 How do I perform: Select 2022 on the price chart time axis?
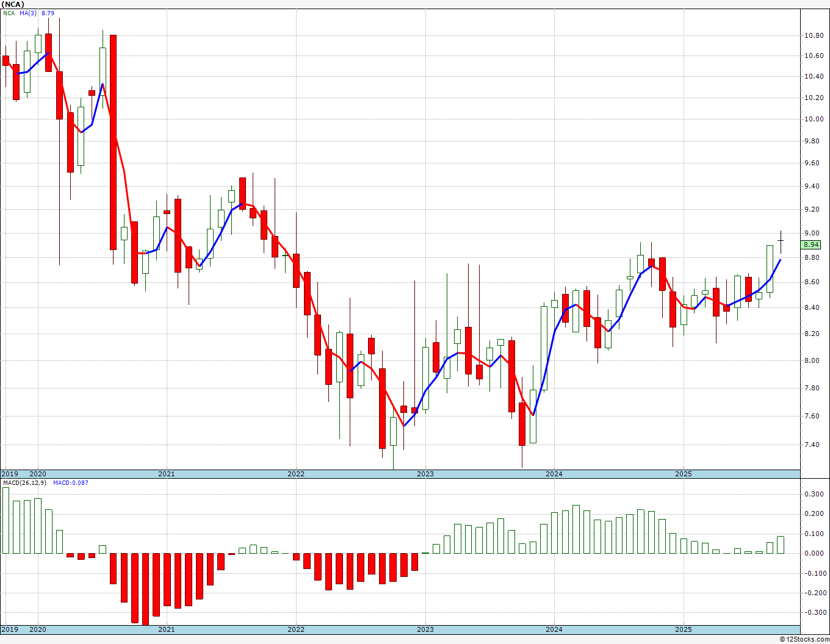tap(296, 474)
